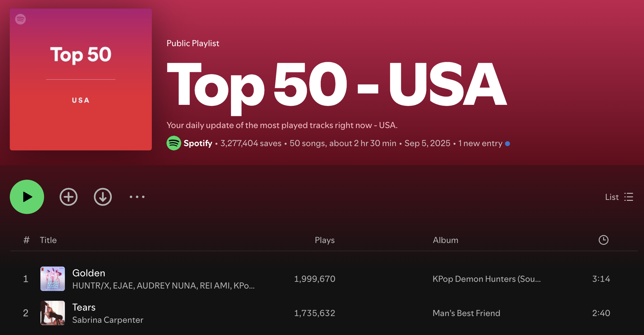The image size is (644, 335).
Task: Open the Tears track by Sabrina Carpenter
Action: (x=84, y=307)
